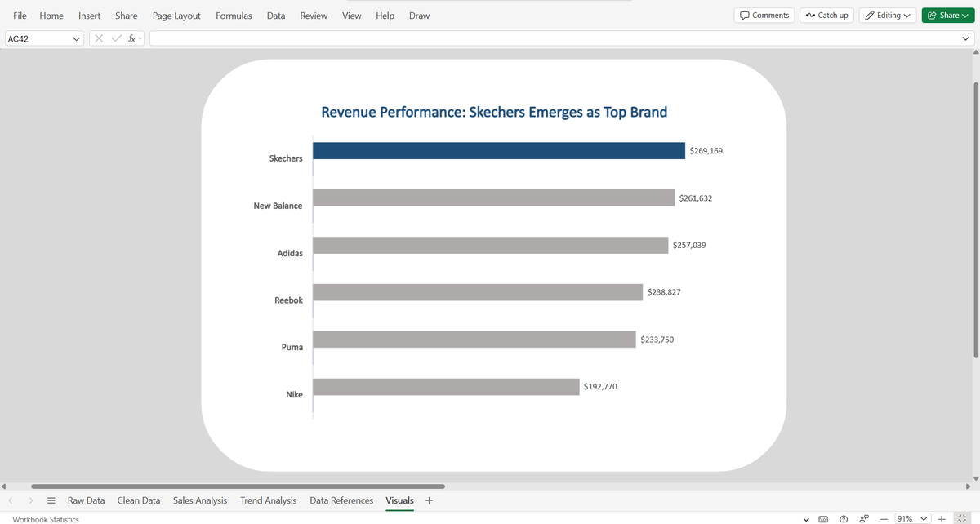The image size is (980, 524).
Task: Expand the formula bar with chevron
Action: (x=965, y=38)
